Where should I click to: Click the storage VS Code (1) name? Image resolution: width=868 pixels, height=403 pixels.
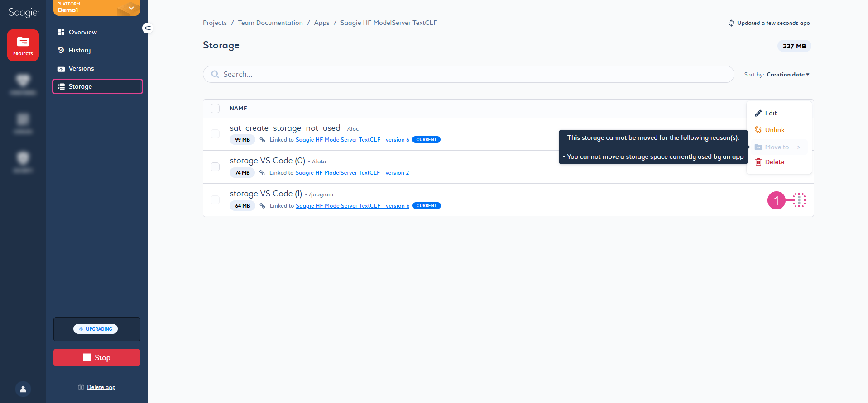pos(266,194)
